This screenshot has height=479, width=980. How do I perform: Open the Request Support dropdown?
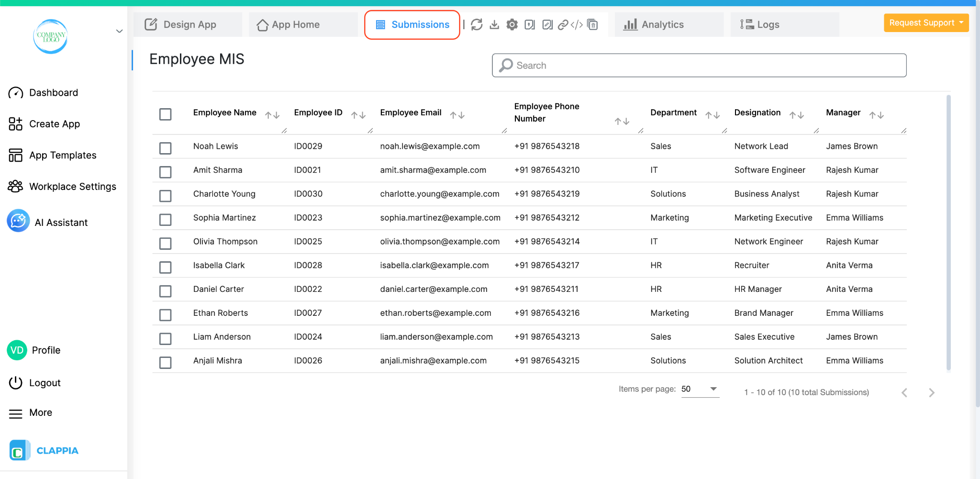(x=926, y=23)
